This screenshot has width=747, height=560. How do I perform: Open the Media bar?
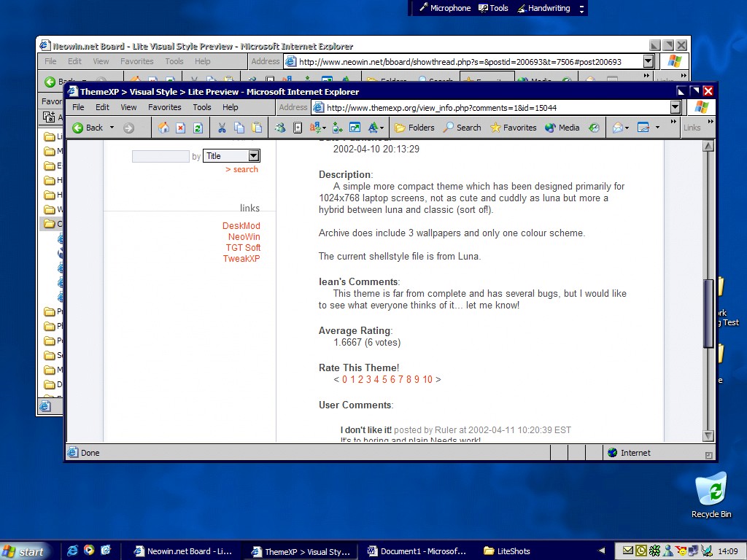(562, 128)
